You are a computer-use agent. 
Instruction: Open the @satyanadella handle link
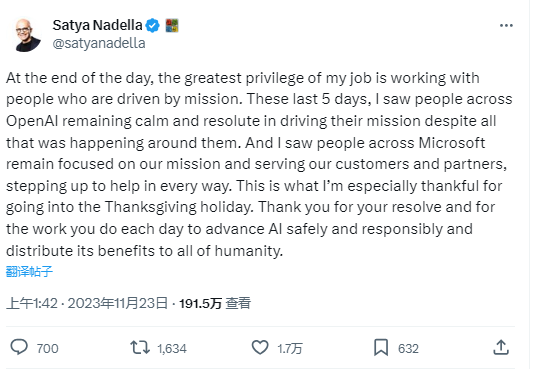click(x=99, y=43)
